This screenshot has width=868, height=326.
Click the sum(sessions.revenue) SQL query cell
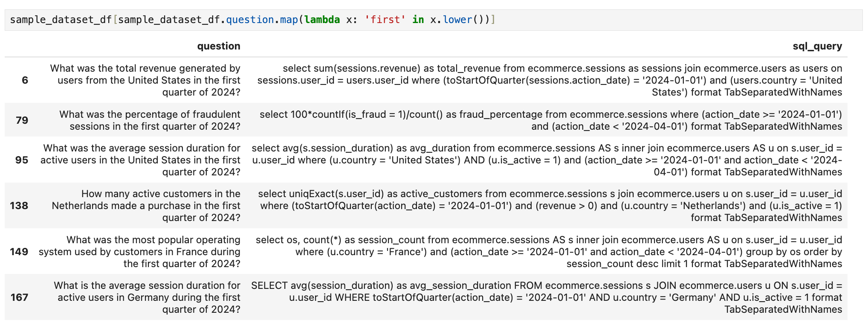pyautogui.click(x=549, y=80)
